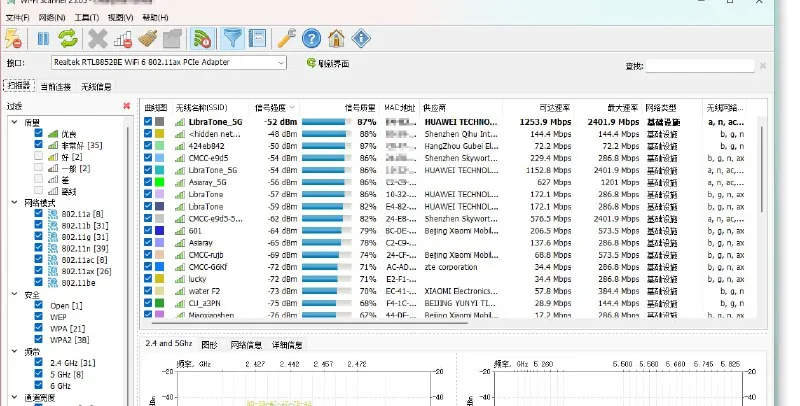Sort by 信号强度 column header arrow
Viewport: 800px width, 406px height.
292,108
